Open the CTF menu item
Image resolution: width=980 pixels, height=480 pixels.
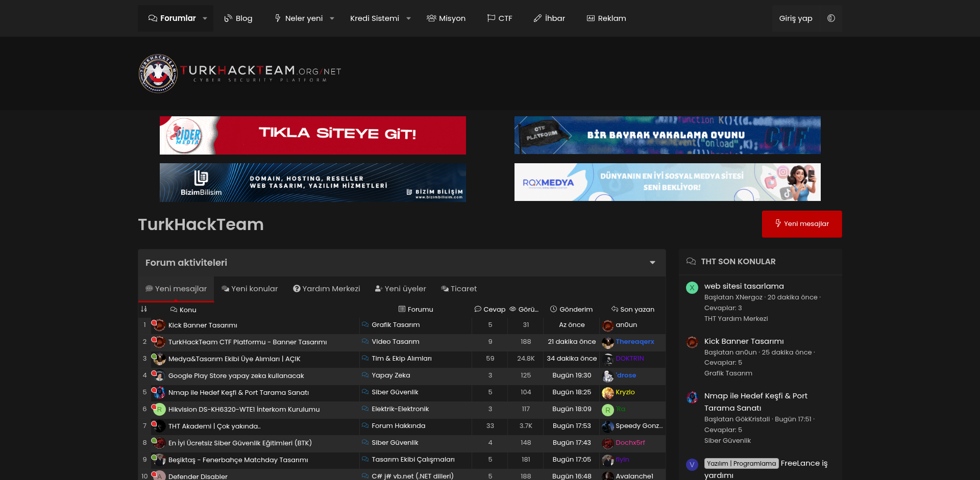point(500,18)
